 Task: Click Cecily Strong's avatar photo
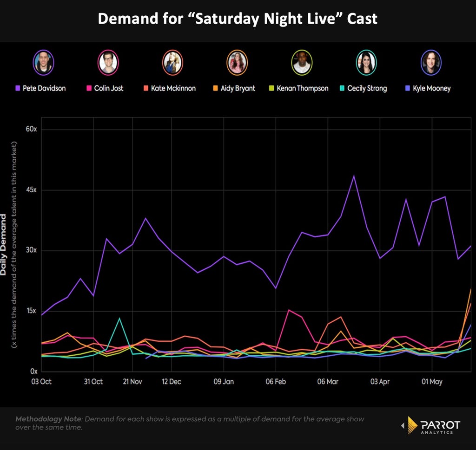[366, 63]
